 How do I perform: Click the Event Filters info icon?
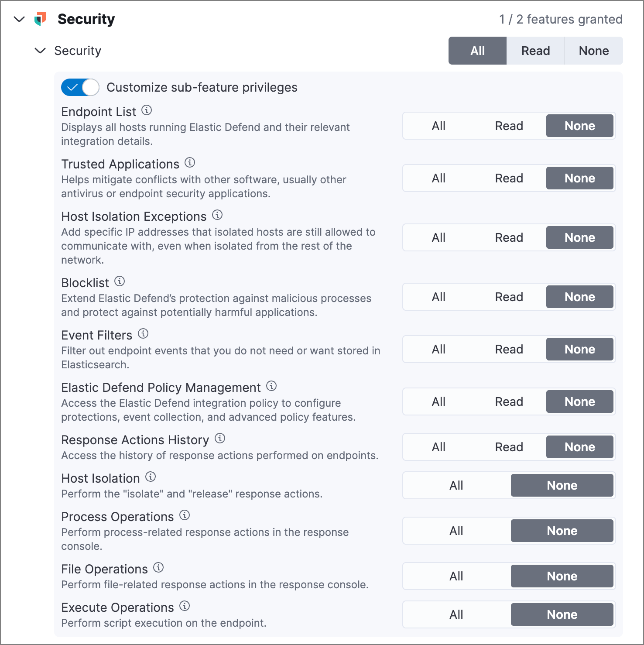pos(143,334)
